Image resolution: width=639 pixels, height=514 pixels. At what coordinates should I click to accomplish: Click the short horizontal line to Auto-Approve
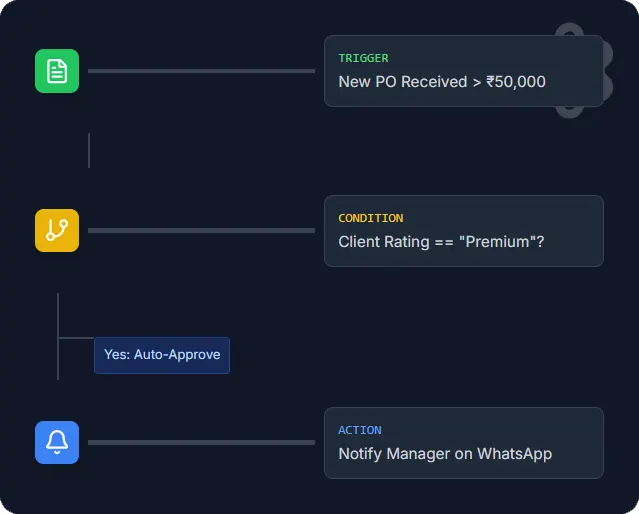pos(76,338)
